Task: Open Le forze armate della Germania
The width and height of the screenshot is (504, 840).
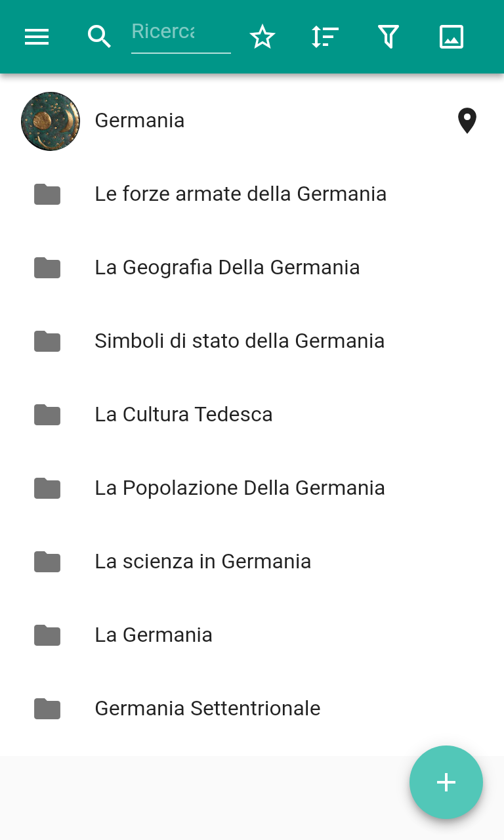Action: coord(240,194)
